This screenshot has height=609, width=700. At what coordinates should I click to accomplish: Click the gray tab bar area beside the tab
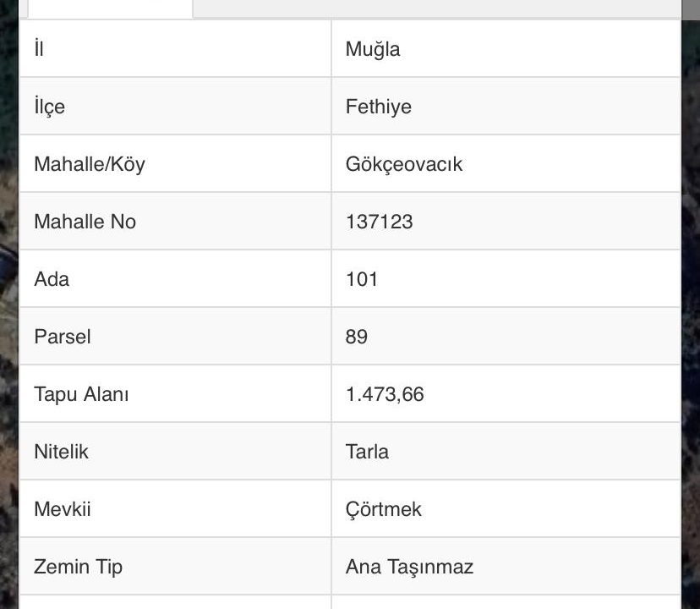[437, 8]
